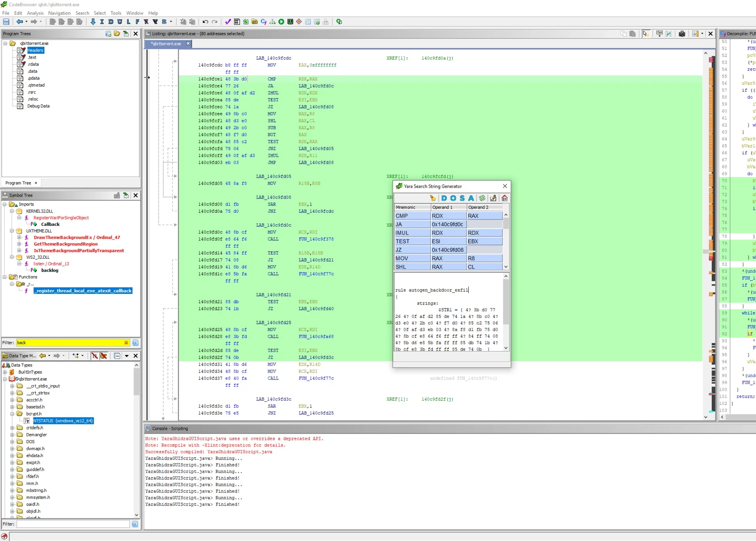Expand GetThemeBackgroundRegion node

pos(19,244)
